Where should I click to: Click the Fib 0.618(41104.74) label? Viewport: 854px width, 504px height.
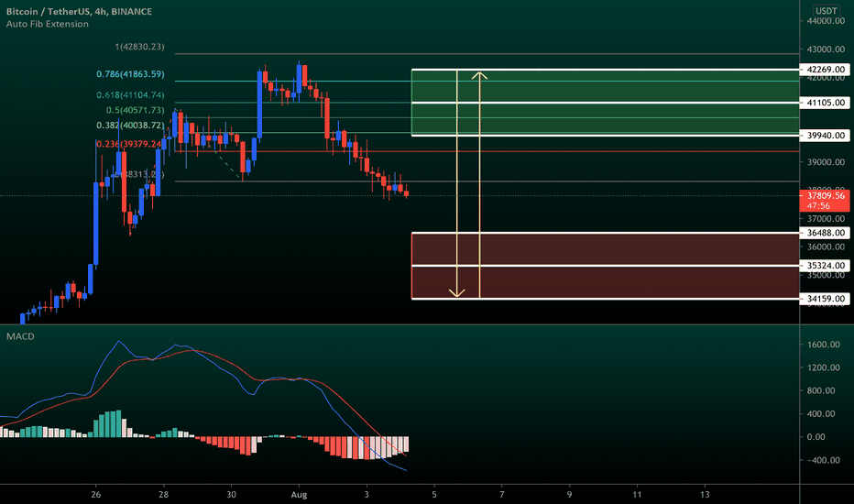[x=130, y=94]
